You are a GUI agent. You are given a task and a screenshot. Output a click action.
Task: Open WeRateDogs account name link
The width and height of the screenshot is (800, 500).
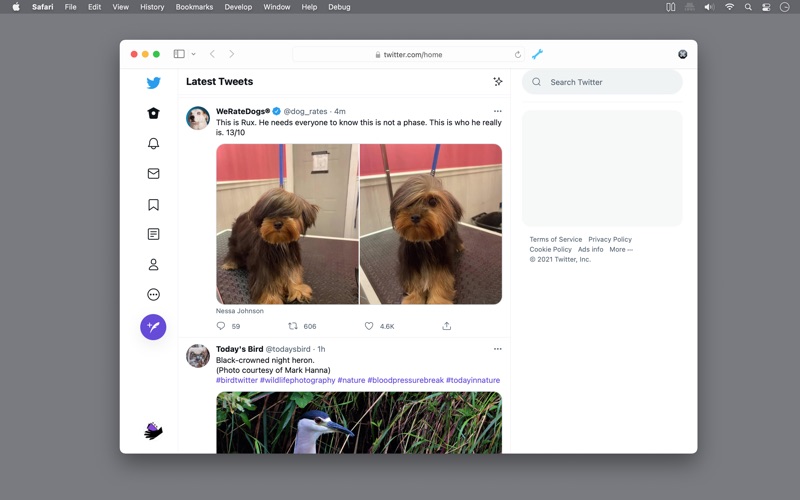243,111
